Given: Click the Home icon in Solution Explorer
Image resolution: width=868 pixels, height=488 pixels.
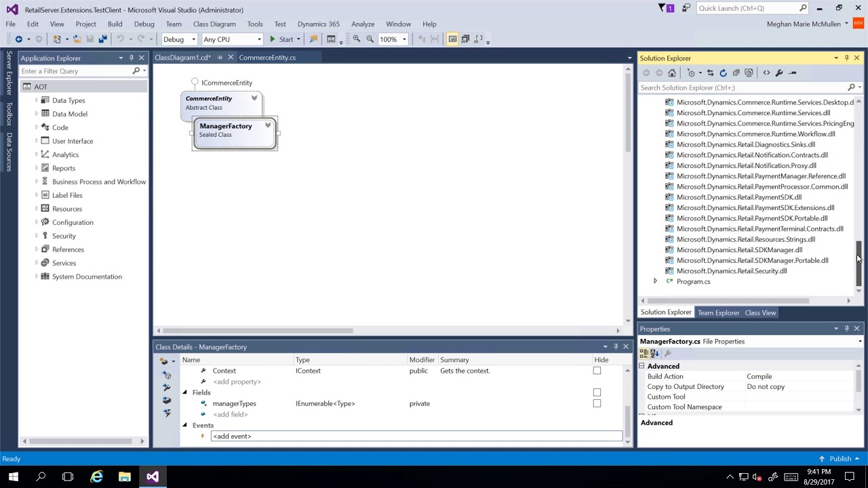Looking at the screenshot, I should [672, 73].
